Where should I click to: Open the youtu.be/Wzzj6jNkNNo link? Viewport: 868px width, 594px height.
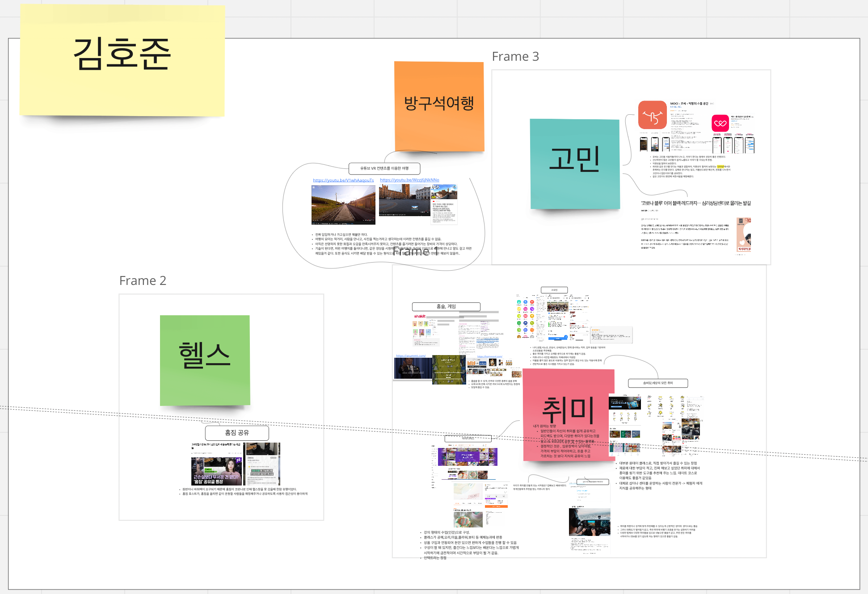(x=409, y=180)
